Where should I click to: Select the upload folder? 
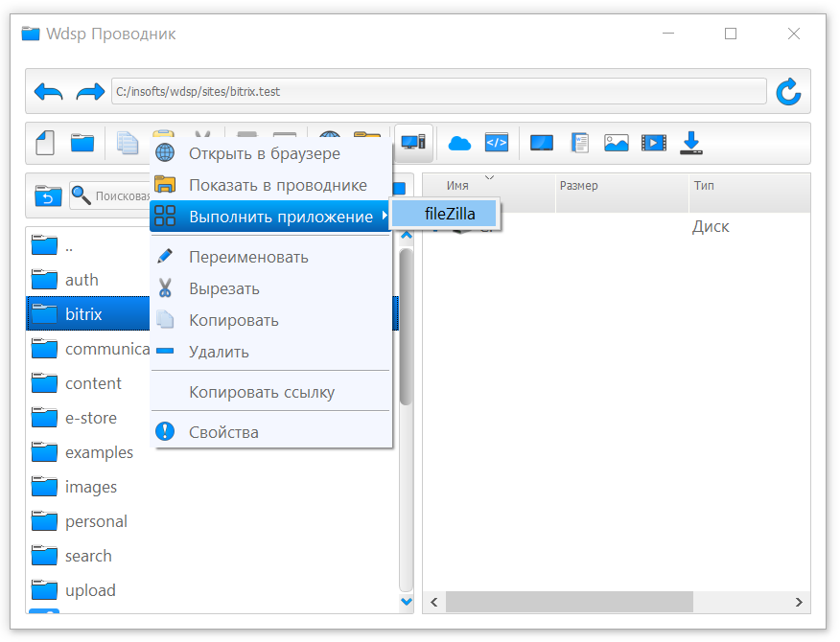[213, 590]
